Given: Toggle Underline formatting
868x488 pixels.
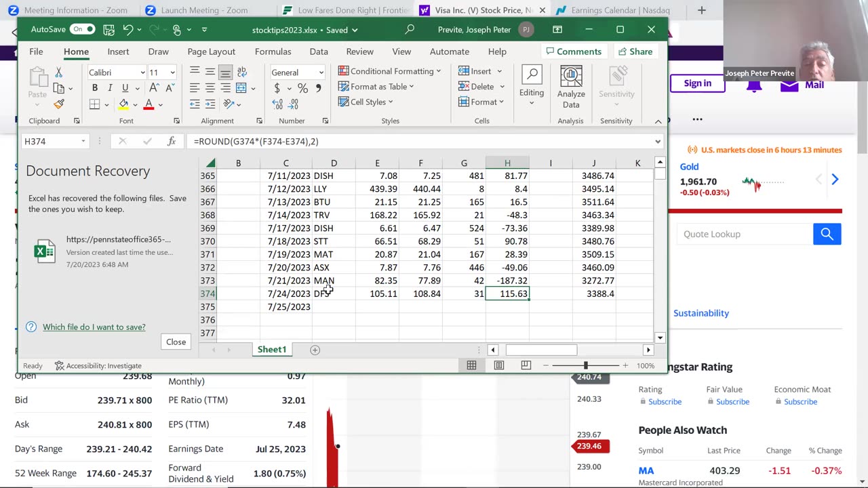Looking at the screenshot, I should coord(125,88).
